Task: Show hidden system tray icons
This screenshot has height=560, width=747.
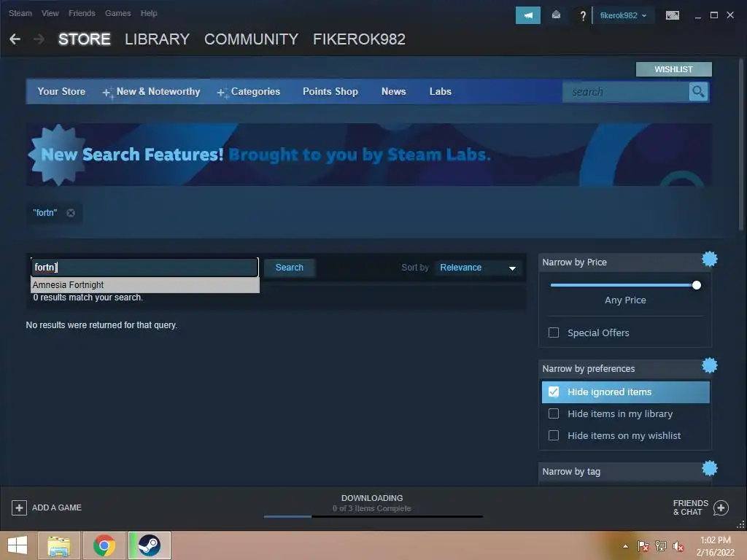Action: click(x=625, y=547)
